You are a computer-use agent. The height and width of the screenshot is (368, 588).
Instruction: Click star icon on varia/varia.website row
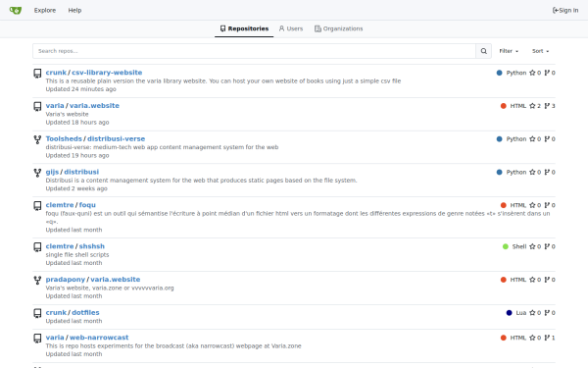coord(532,106)
